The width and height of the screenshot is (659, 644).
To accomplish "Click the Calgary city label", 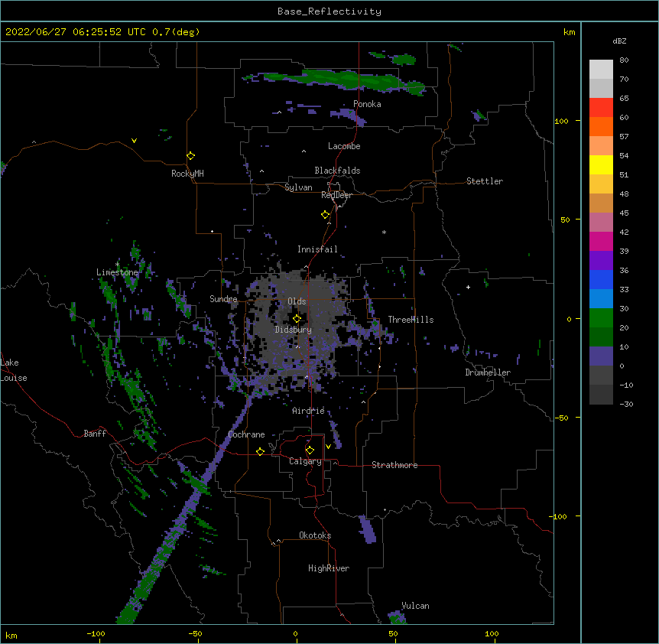I will pos(306,461).
